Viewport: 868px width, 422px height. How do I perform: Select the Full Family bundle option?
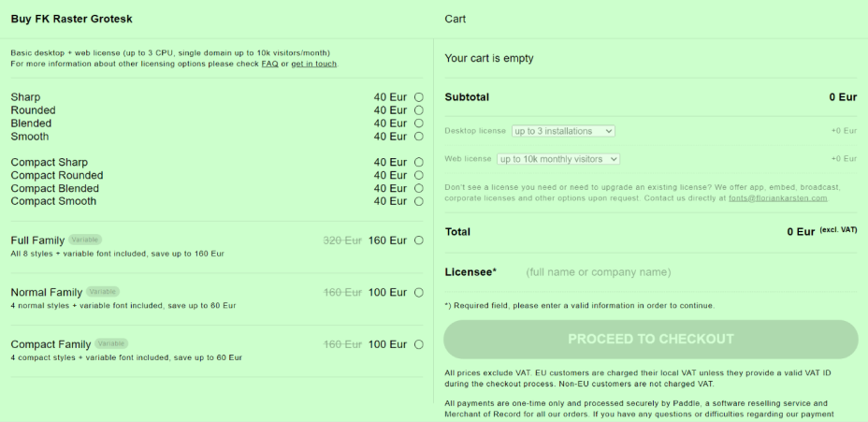click(418, 240)
